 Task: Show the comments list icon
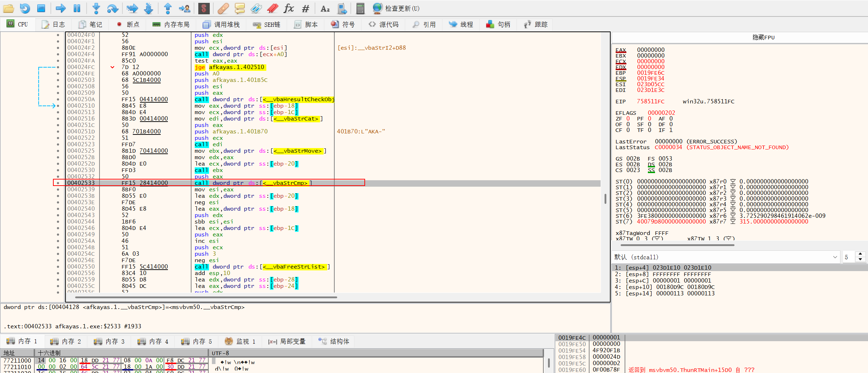(239, 8)
